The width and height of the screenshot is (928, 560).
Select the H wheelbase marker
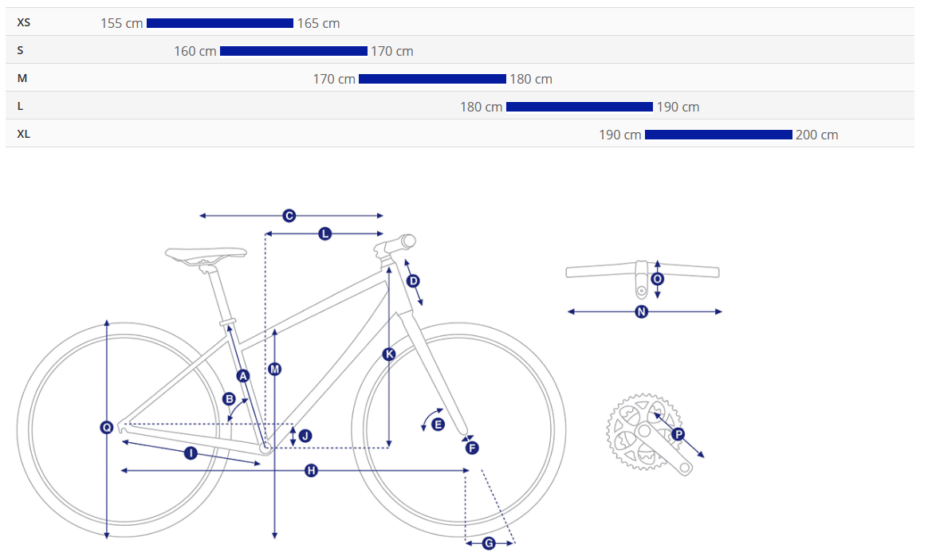click(312, 471)
